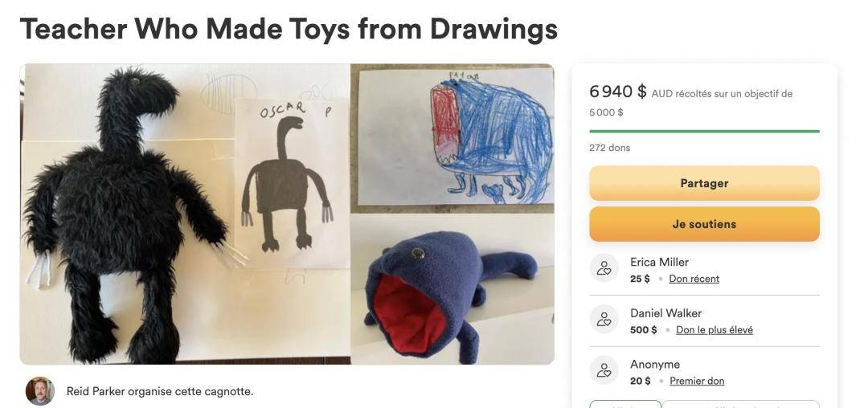Screen dimensions: 868x408
Task: Click the 272 dons count
Action: (609, 148)
